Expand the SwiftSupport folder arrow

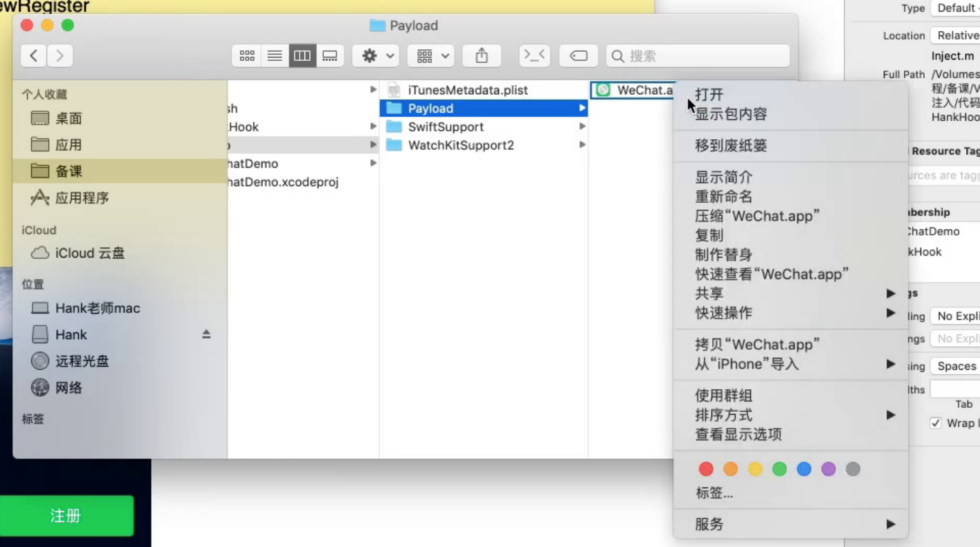582,127
